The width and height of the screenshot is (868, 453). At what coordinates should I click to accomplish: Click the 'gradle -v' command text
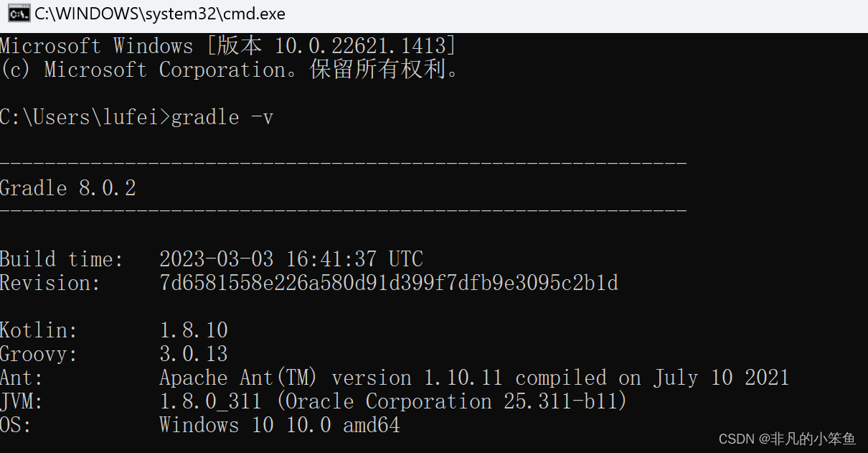coord(222,117)
